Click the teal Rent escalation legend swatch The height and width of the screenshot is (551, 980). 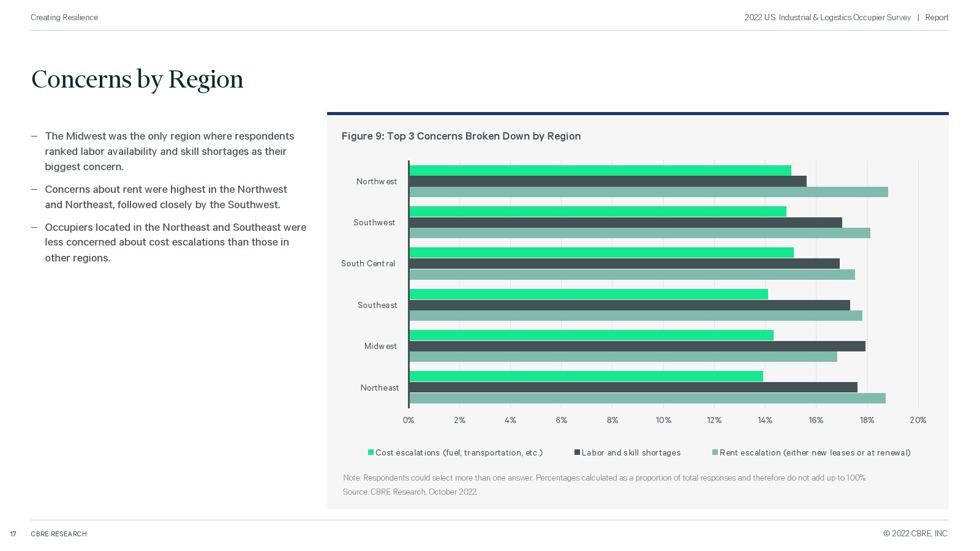tap(715, 452)
